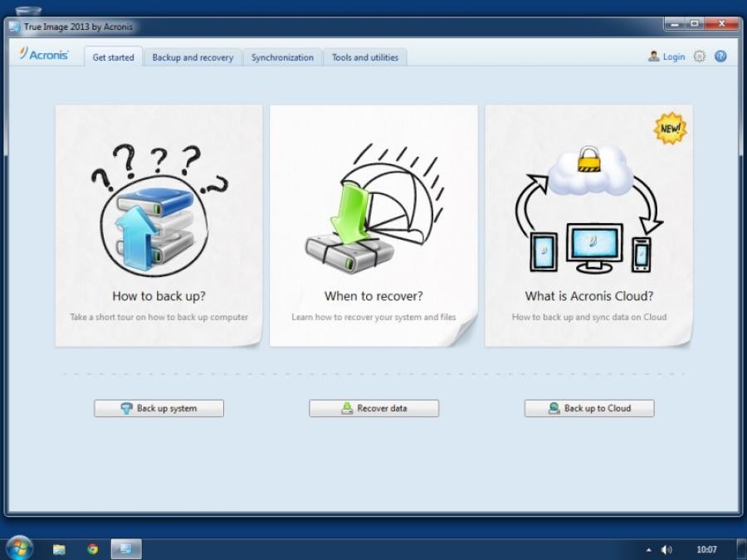This screenshot has height=560, width=747.
Task: Open Windows Explorer from the taskbar
Action: click(x=59, y=549)
